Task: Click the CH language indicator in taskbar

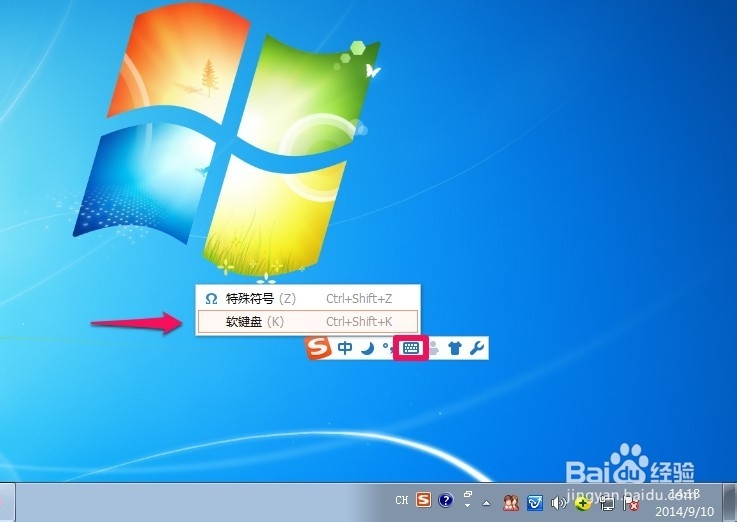Action: [x=402, y=501]
